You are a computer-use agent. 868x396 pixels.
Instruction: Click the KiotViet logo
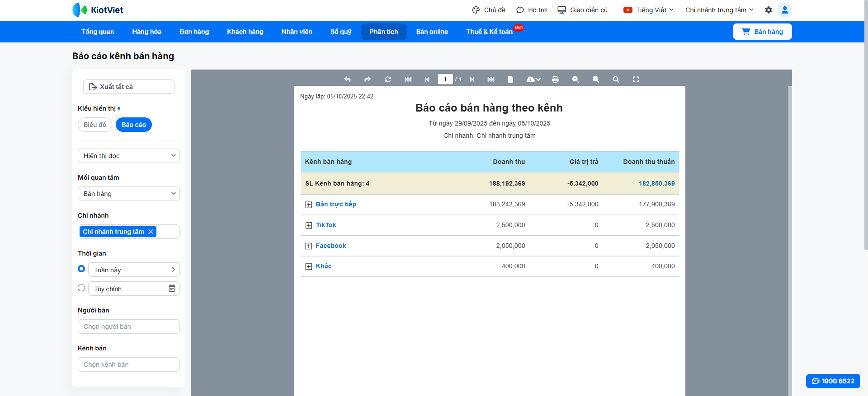tap(98, 10)
